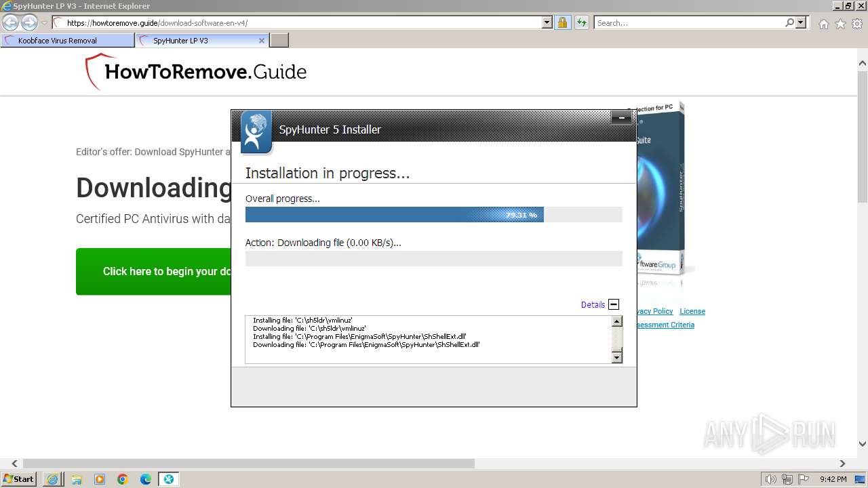868x488 pixels.
Task: Restore down the Internet Explorer window
Action: click(x=848, y=5)
